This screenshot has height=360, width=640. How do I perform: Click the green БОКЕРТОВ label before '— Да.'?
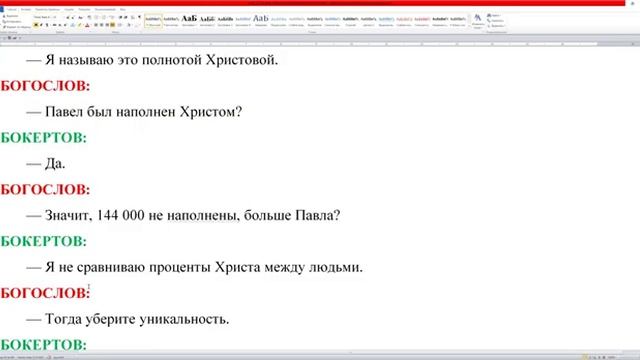(43, 138)
